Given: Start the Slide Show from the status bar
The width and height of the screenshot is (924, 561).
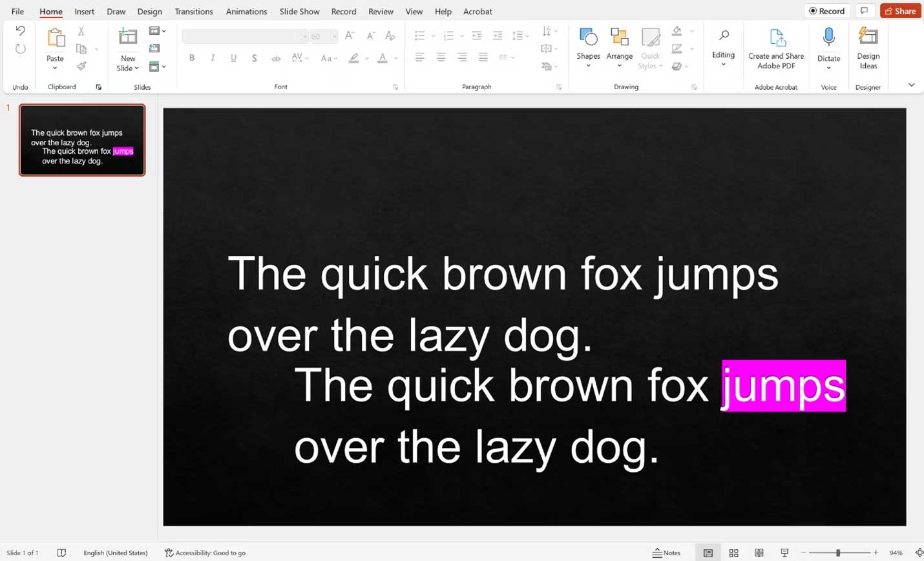Looking at the screenshot, I should pos(784,553).
